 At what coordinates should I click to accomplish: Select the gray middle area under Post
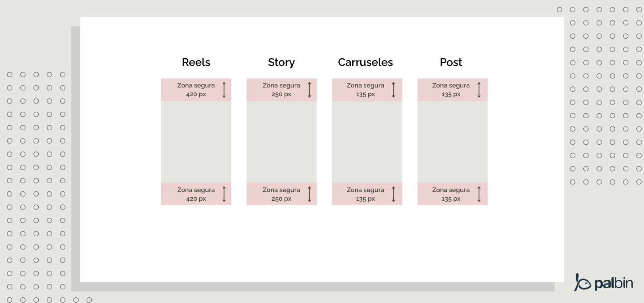pos(452,142)
